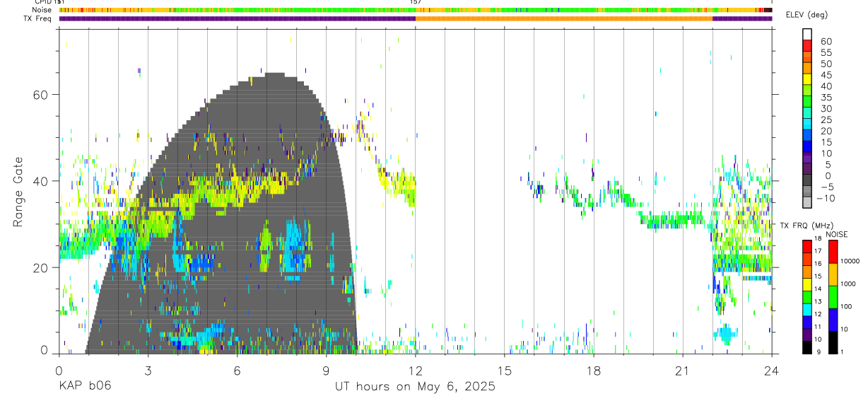Viewport: 868px width, 401px height.
Task: Click the 'NOISE' legend title
Action: (x=836, y=234)
